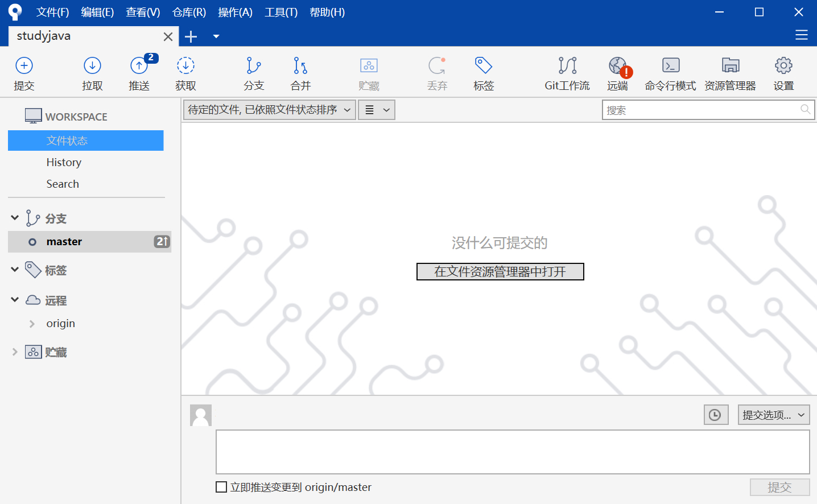
Task: Click the master branch 2↑ ahead badge
Action: pyautogui.click(x=162, y=242)
